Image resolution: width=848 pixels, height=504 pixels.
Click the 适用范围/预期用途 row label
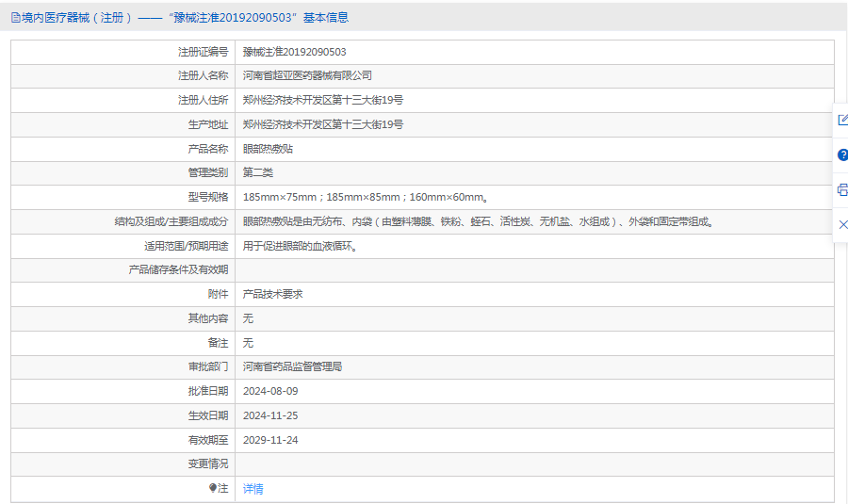pyautogui.click(x=179, y=246)
